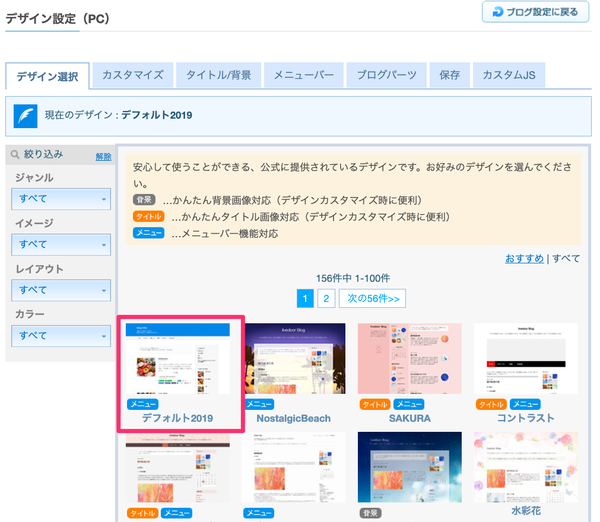Switch to the カスタマイズ tab
The image size is (600, 522).
click(x=133, y=75)
